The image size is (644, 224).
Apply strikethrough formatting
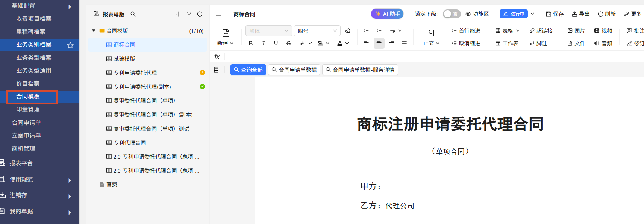click(289, 44)
